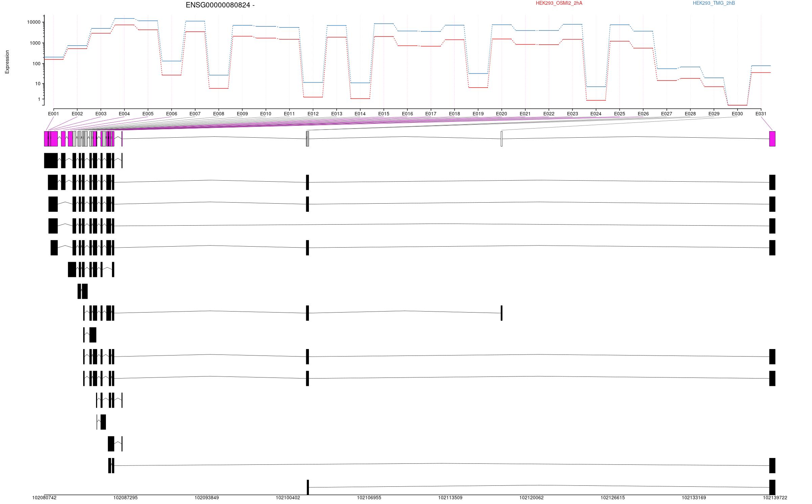Click exon bin label E025
Image resolution: width=812 pixels, height=504 pixels.
pos(619,114)
